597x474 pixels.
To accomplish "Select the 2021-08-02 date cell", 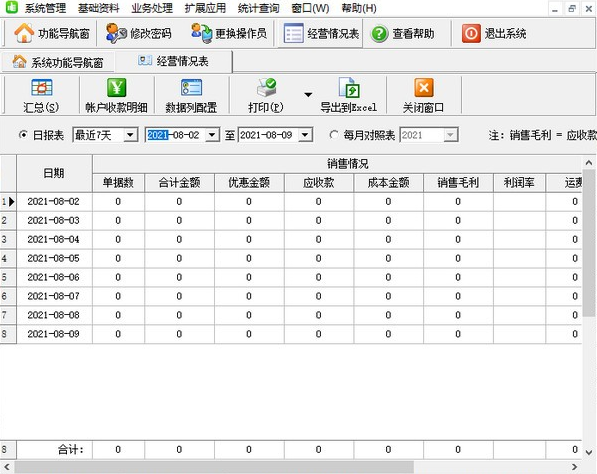I will 54,201.
